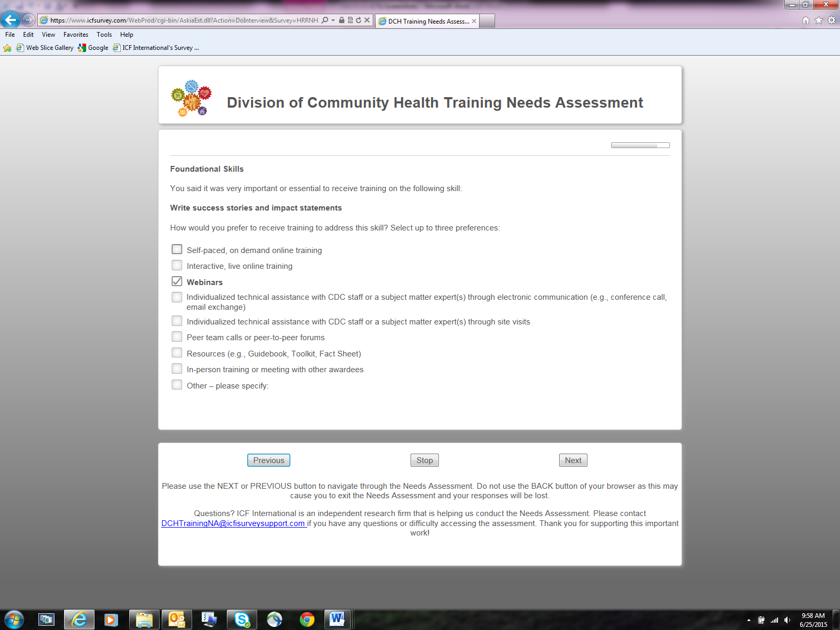Open Favorites star icon at top right
The height and width of the screenshot is (630, 840).
(818, 20)
